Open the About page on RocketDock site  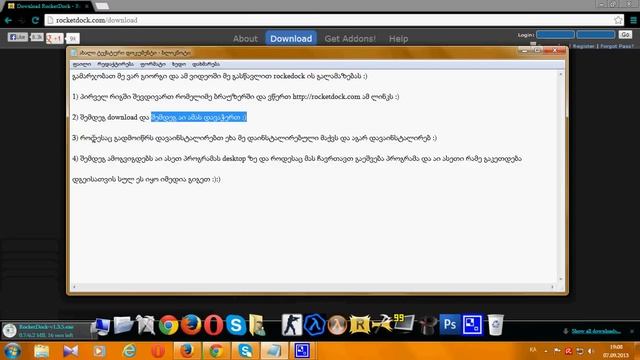tap(245, 39)
